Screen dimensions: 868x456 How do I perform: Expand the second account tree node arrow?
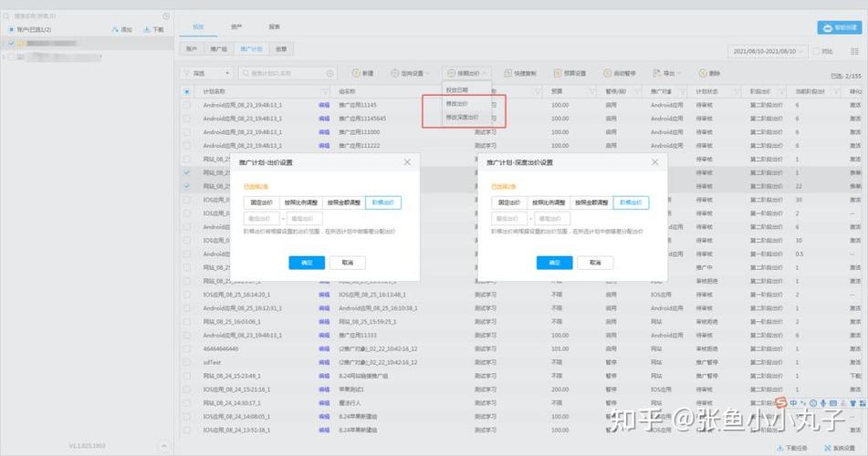pos(4,57)
